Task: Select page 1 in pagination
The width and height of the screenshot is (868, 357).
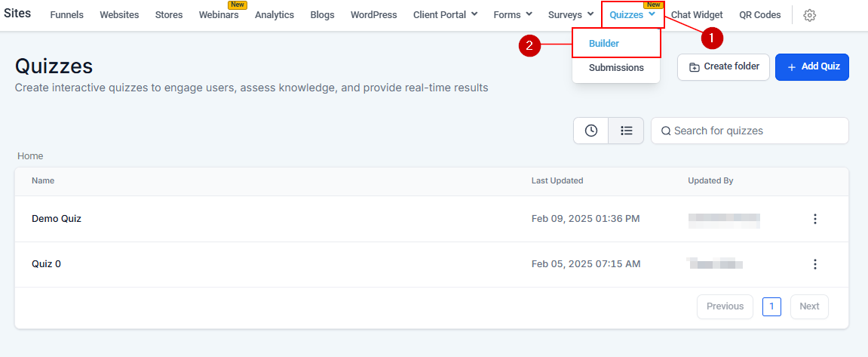Action: click(x=771, y=306)
